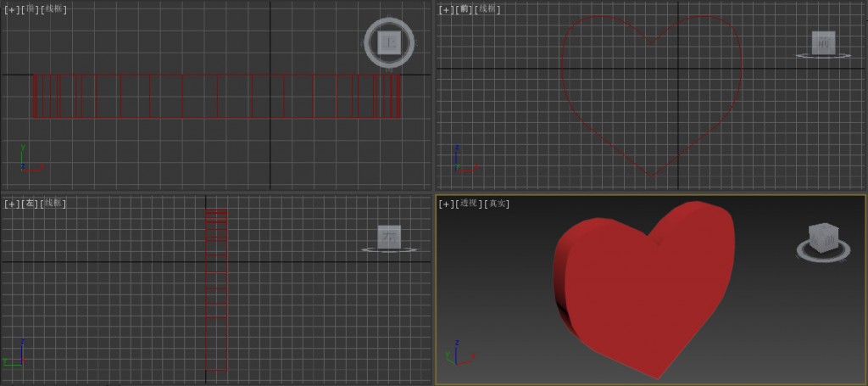Open the 真实 shading mode menu
This screenshot has height=386, width=868.
coord(497,204)
